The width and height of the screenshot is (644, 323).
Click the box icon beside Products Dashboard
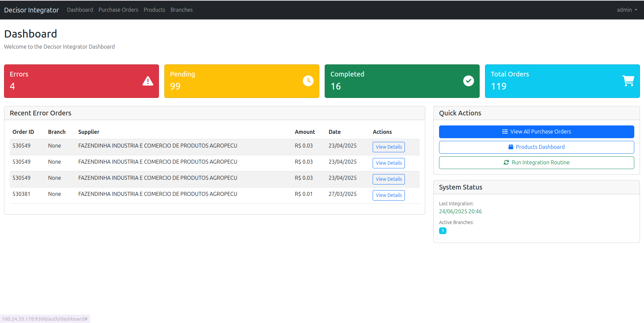(x=511, y=147)
